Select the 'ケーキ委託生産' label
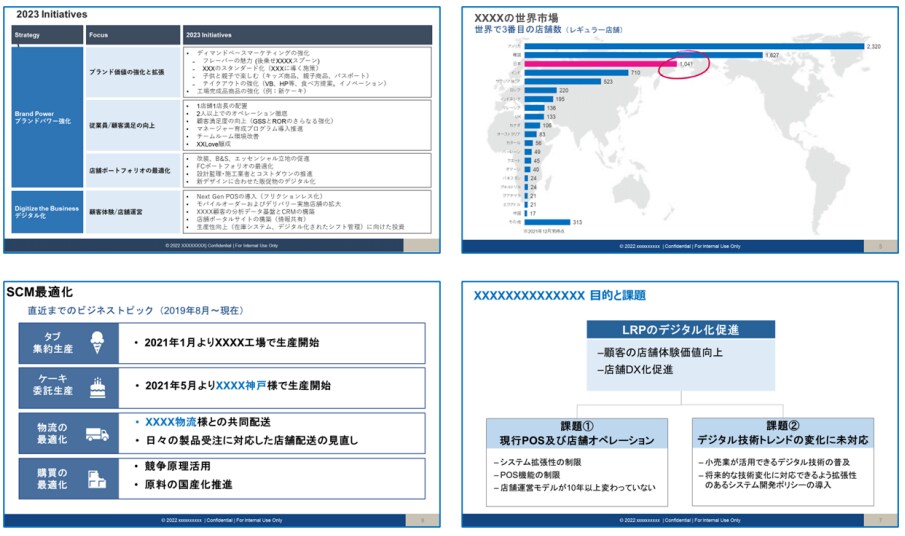The image size is (905, 536). [x=53, y=385]
